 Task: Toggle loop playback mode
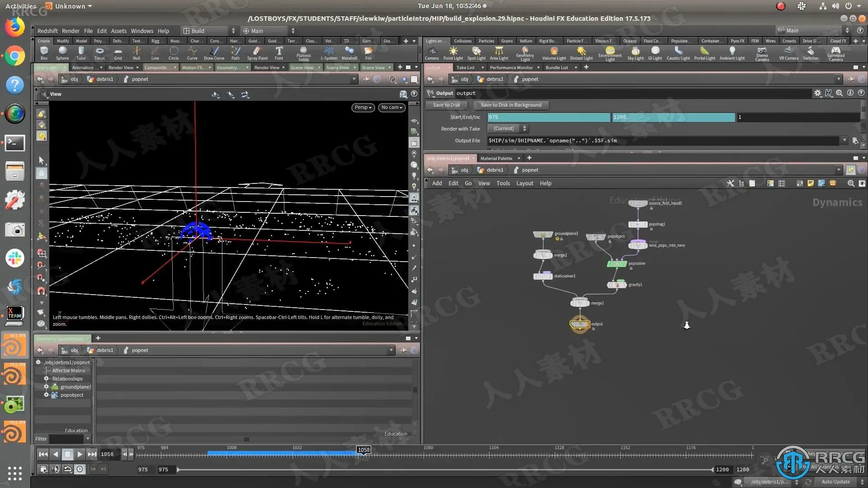click(68, 469)
